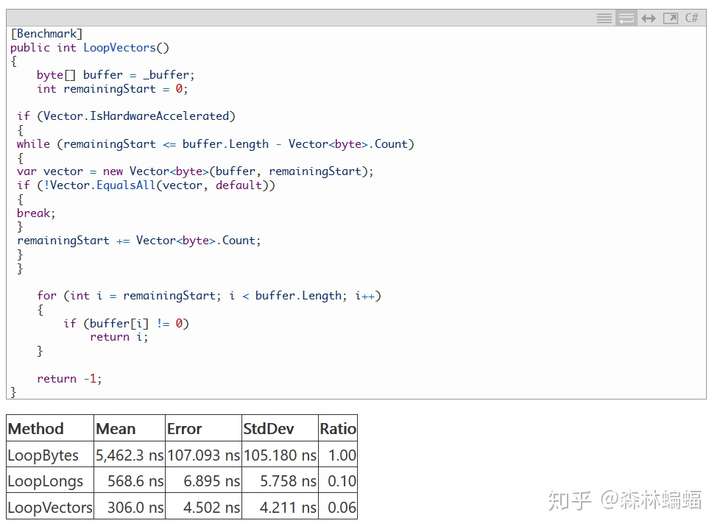
Task: Click the Ratio column header
Action: tap(338, 428)
